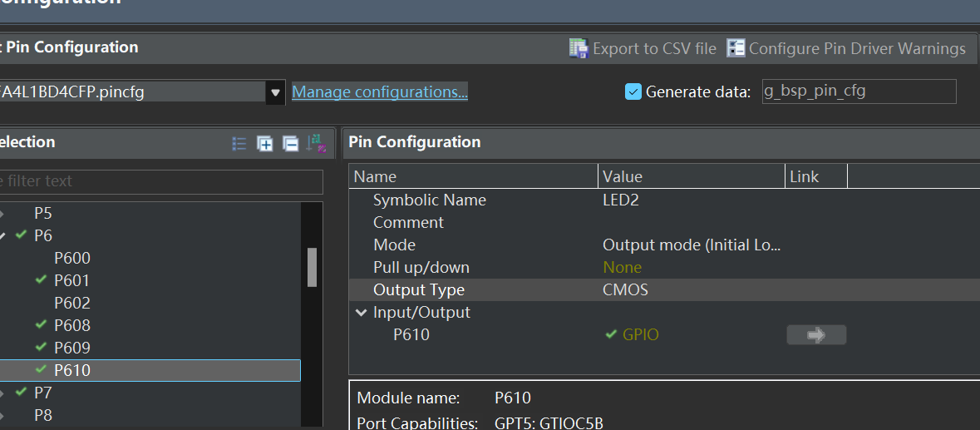The image size is (980, 430).
Task: Collapse the P6 port tree node
Action: (2, 235)
